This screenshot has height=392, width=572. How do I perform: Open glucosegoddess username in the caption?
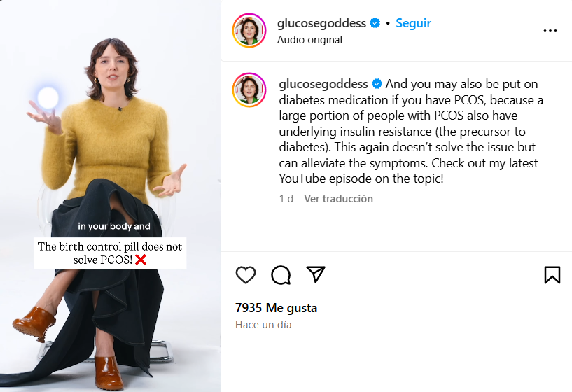tap(323, 84)
